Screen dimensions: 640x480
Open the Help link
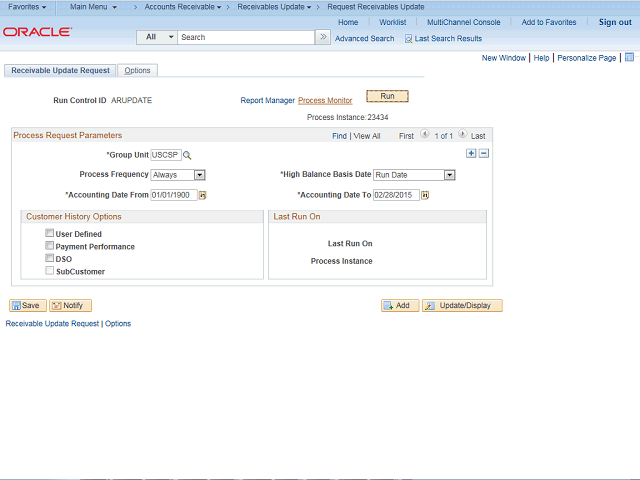click(x=541, y=58)
